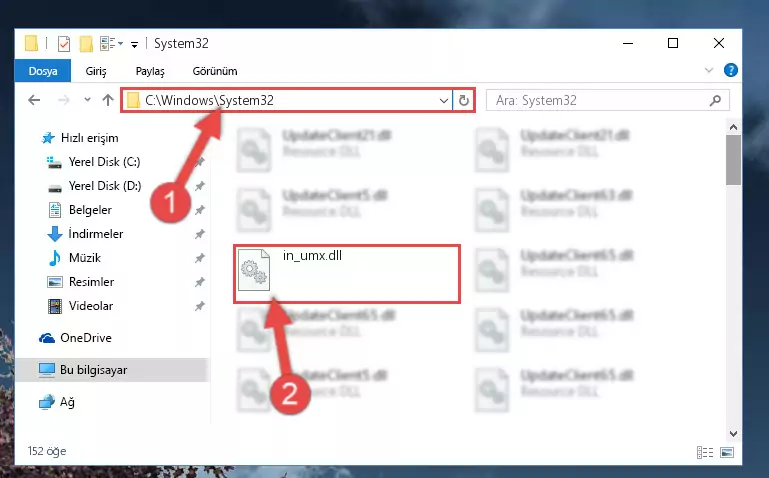Click the refresh icon next to address bar

pyautogui.click(x=463, y=101)
